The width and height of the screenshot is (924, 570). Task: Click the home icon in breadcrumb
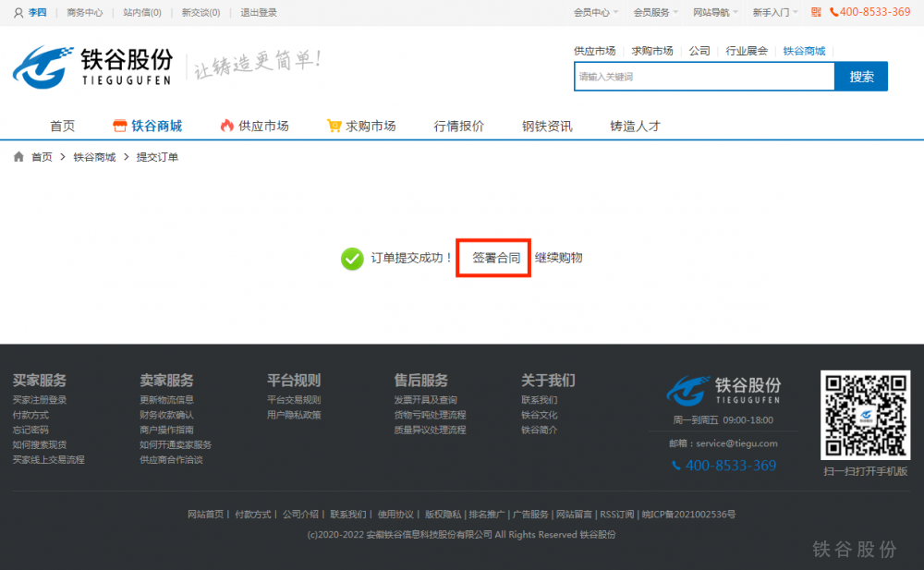[x=18, y=157]
